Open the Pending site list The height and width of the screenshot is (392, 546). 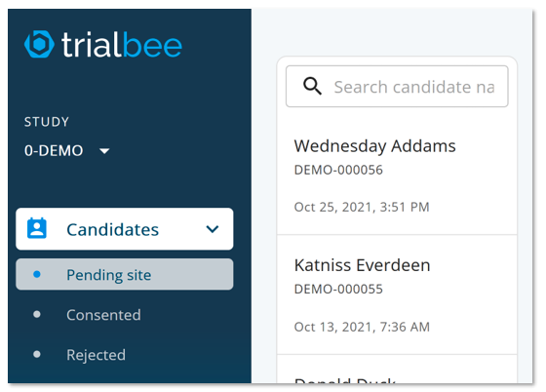coord(125,274)
